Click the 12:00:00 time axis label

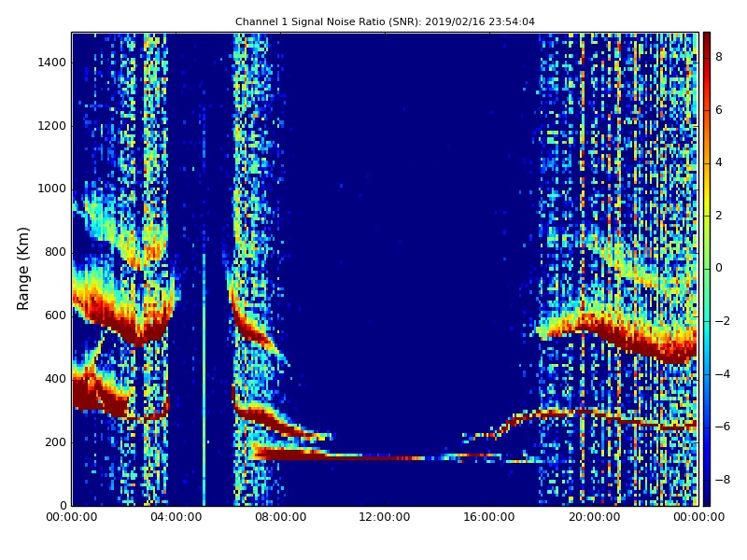385,517
